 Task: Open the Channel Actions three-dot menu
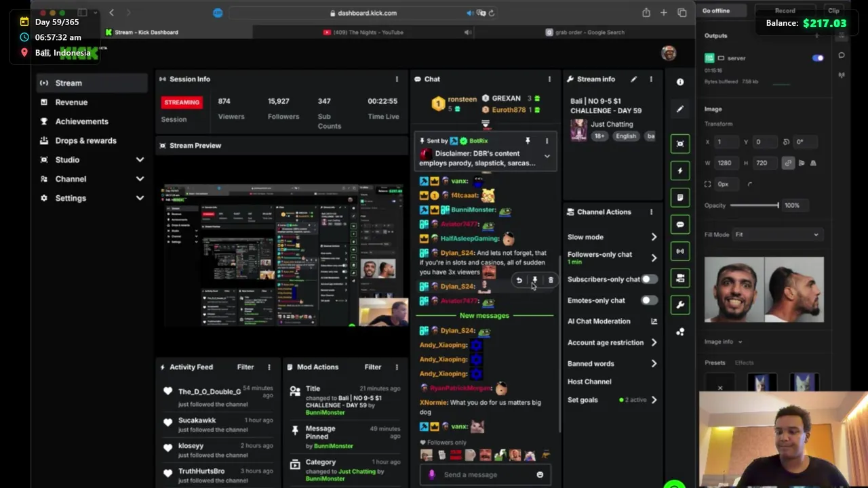coord(651,212)
